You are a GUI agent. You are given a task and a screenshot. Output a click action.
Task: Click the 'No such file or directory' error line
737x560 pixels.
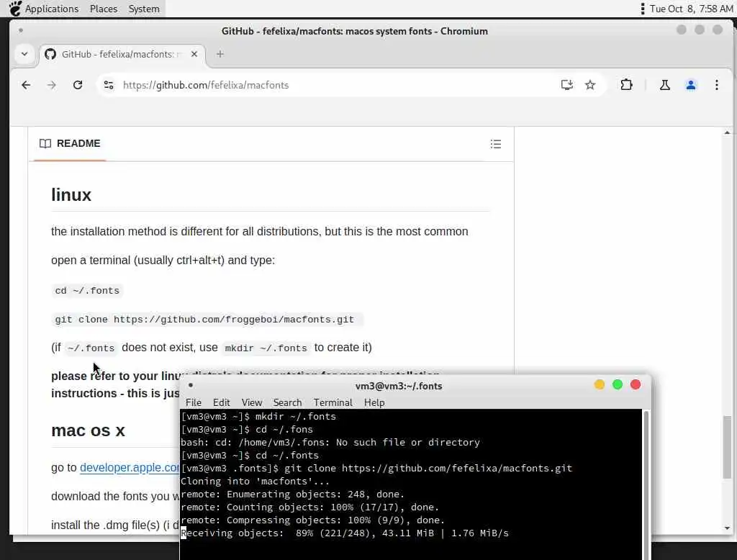pyautogui.click(x=330, y=442)
